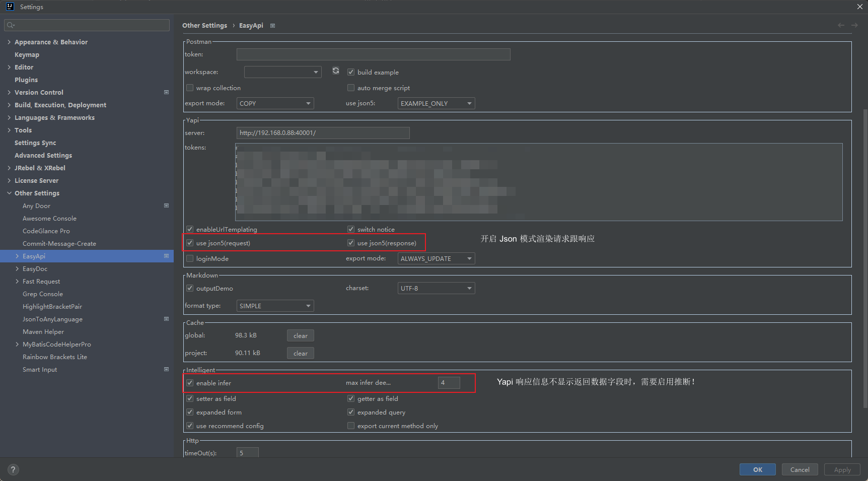Toggle enableUrlTemplating checkbox
The width and height of the screenshot is (868, 481).
(x=190, y=229)
